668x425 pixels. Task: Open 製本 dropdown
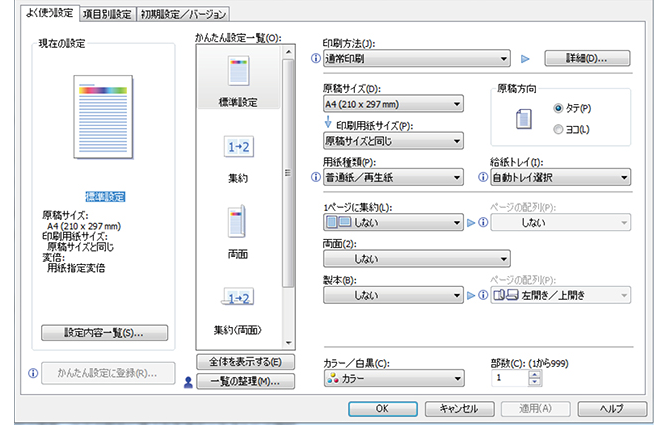[x=393, y=295]
